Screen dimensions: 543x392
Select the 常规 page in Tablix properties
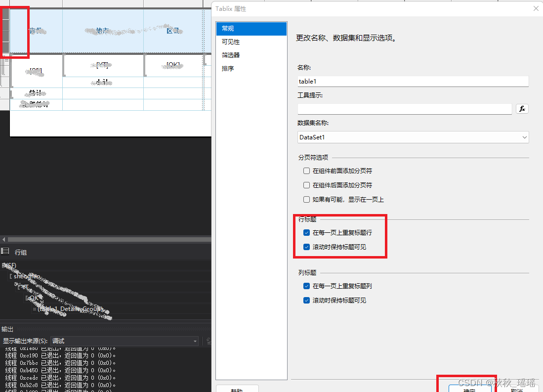point(251,28)
